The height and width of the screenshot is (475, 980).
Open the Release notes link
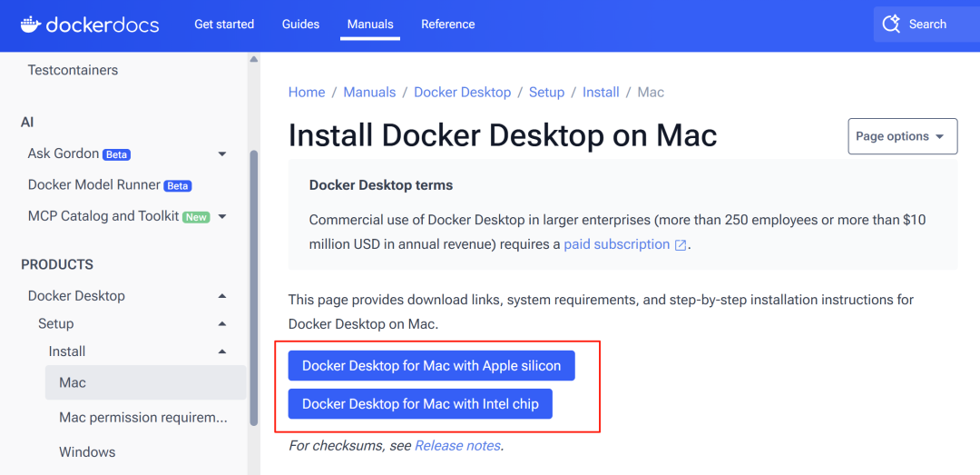pos(456,446)
